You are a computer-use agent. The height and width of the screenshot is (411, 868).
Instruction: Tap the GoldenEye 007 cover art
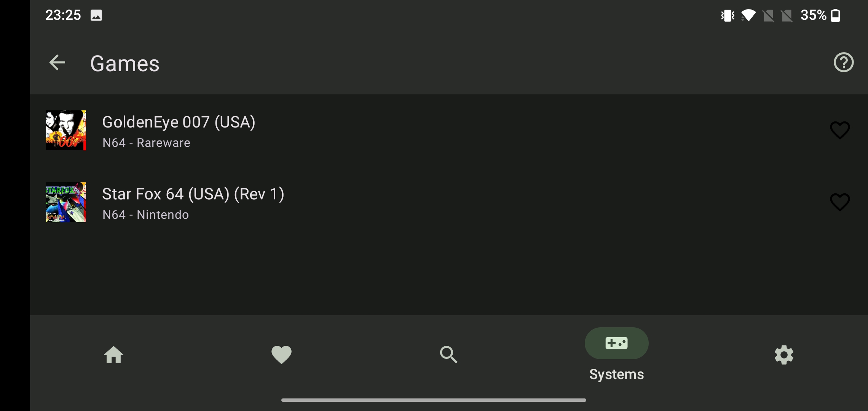pos(65,131)
